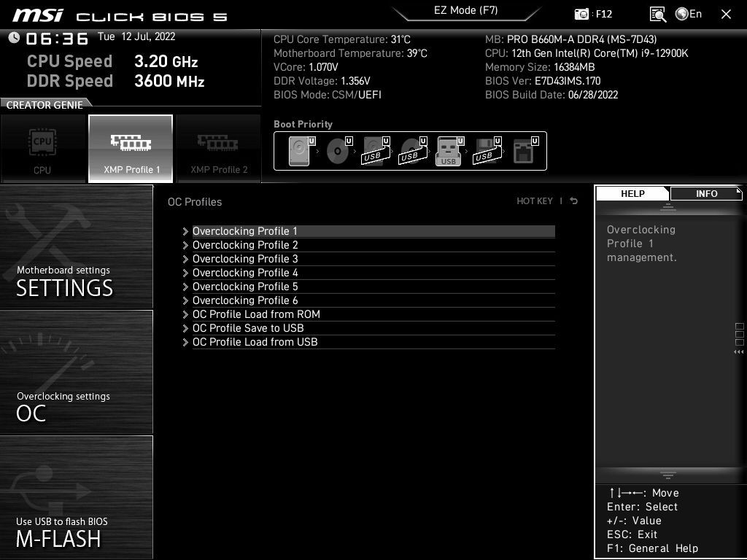Expand arrow beside Overclocking Profile 5
Image resolution: width=747 pixels, height=560 pixels.
pos(185,287)
